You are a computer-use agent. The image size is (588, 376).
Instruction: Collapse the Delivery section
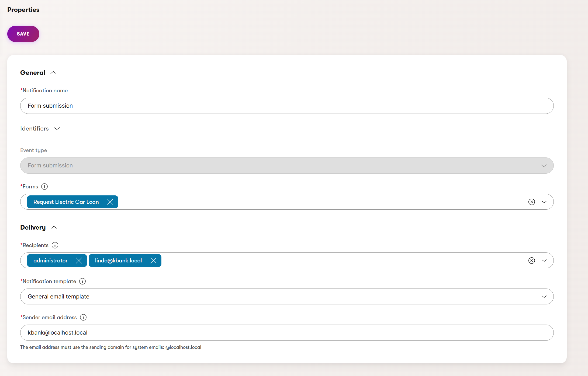point(54,227)
